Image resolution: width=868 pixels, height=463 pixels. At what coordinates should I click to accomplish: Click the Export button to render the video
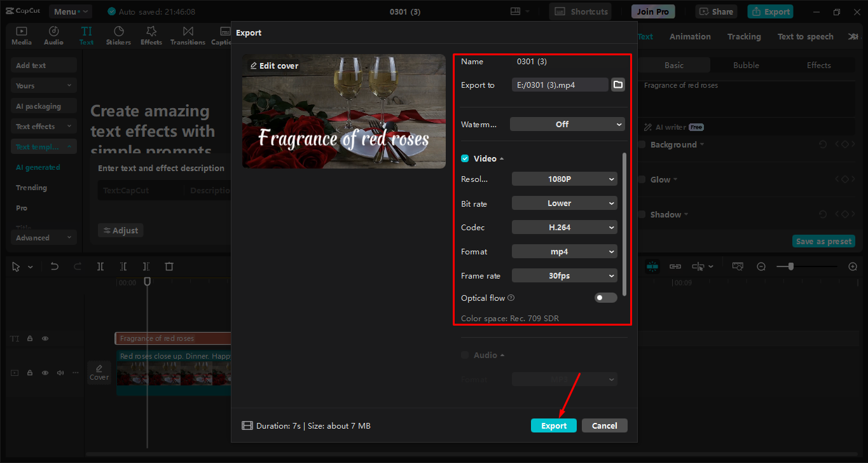click(x=553, y=425)
